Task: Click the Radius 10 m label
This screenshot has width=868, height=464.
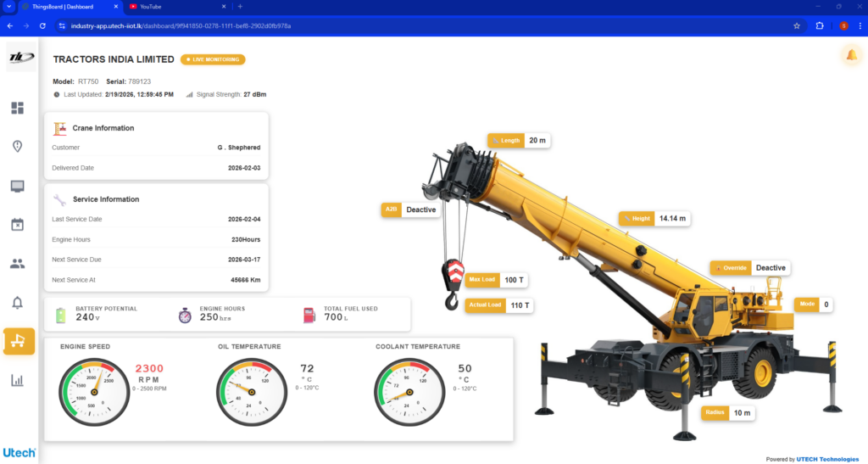Action: (728, 413)
